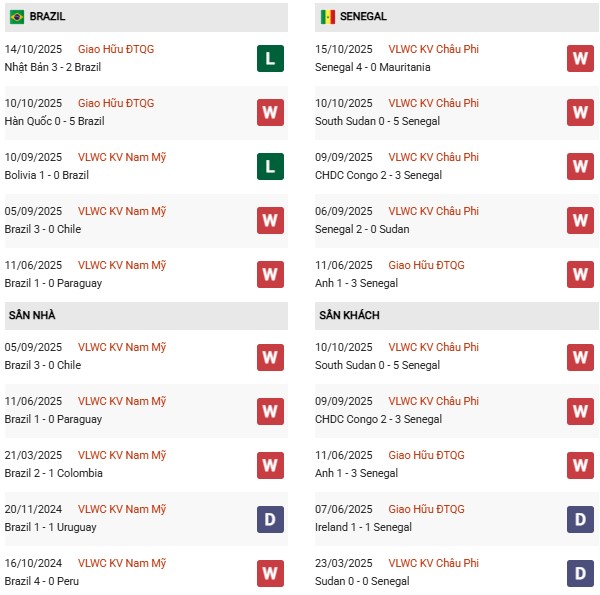Select the SÂN NHÀ section header
The width and height of the screenshot is (600, 595).
pyautogui.click(x=32, y=315)
